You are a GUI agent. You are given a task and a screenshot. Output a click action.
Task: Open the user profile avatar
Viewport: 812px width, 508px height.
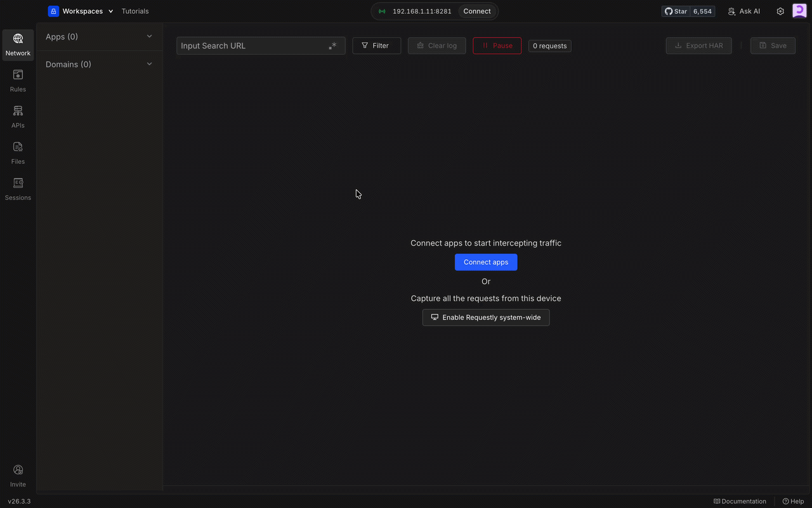tap(799, 11)
